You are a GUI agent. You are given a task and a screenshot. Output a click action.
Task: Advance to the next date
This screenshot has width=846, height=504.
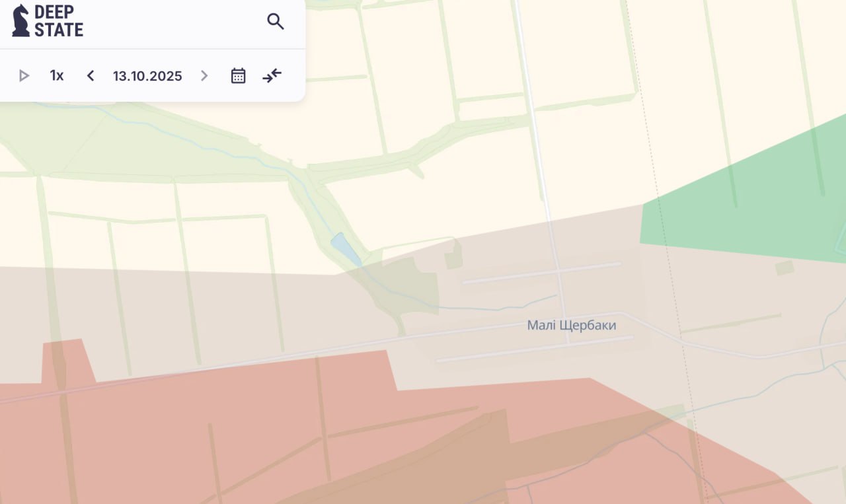pyautogui.click(x=204, y=76)
